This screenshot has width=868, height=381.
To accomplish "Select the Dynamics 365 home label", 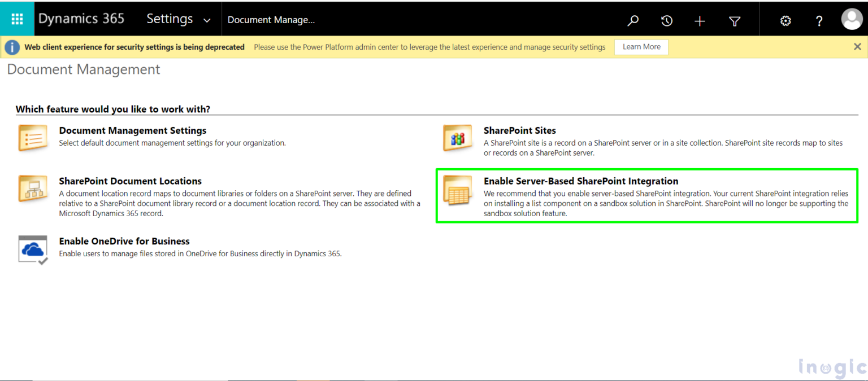I will [81, 18].
